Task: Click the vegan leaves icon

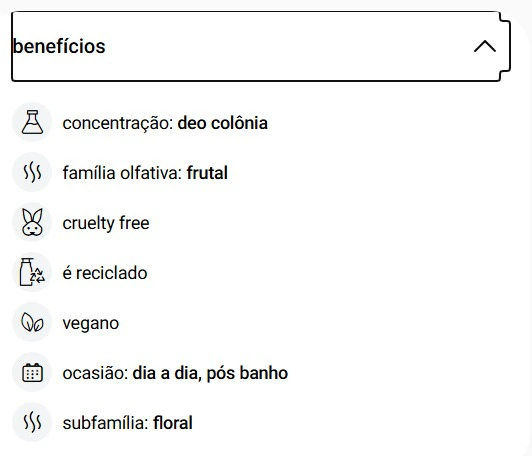Action: (x=32, y=322)
